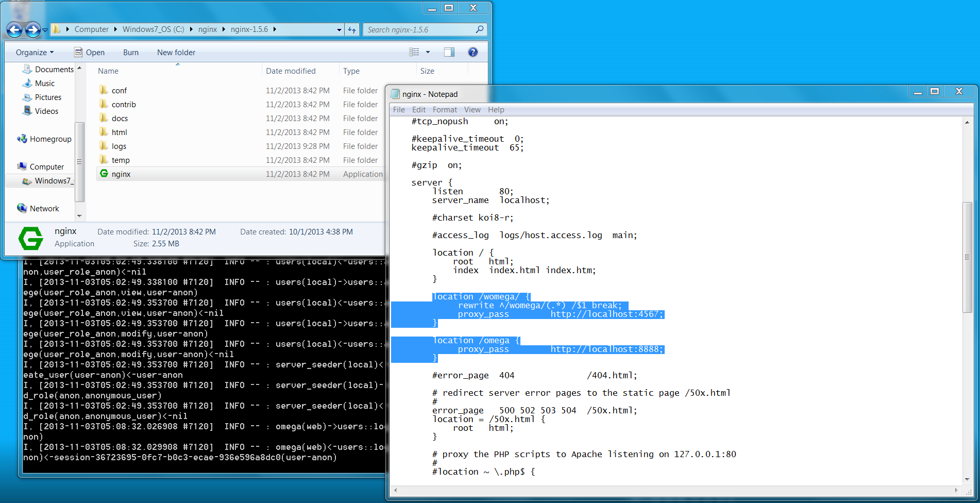Click the Burn toolbar button

(x=131, y=52)
